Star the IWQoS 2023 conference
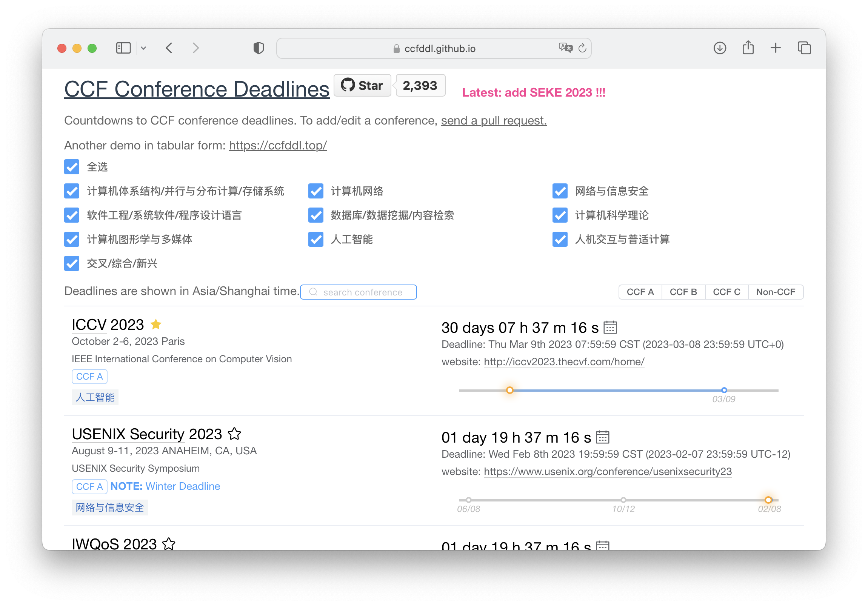The image size is (868, 606). 169,544
